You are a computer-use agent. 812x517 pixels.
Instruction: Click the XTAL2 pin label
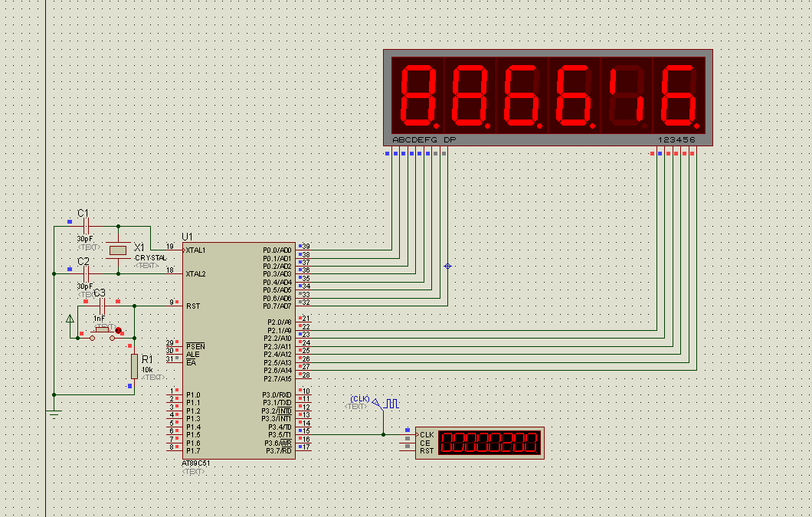tap(196, 274)
